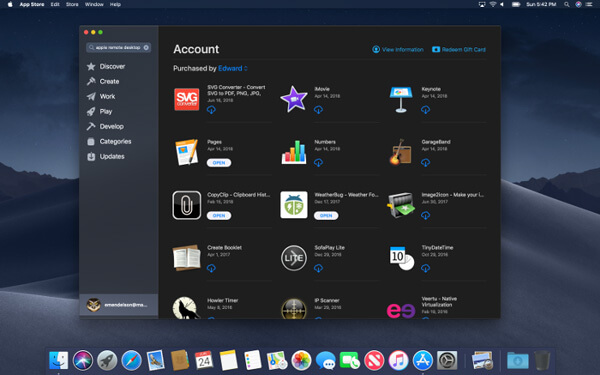Click the Wi-Fi icon in menu bar
The image size is (600, 375).
[x=493, y=4]
